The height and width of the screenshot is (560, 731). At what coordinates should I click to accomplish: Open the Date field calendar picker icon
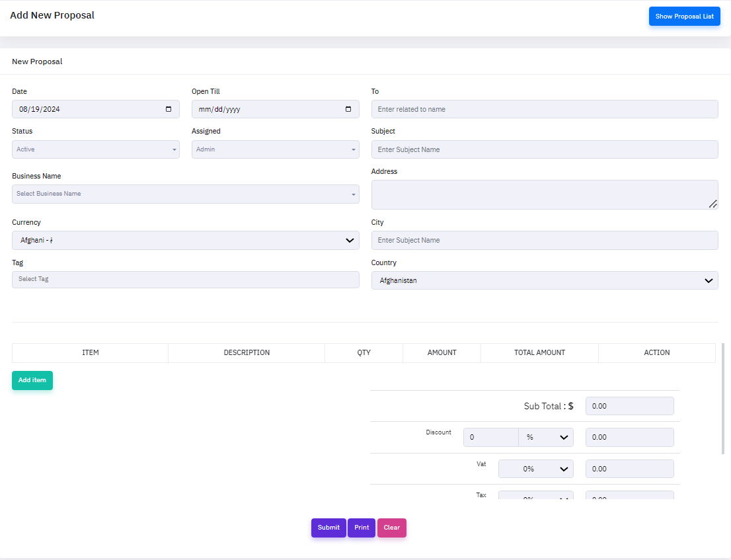tap(169, 109)
